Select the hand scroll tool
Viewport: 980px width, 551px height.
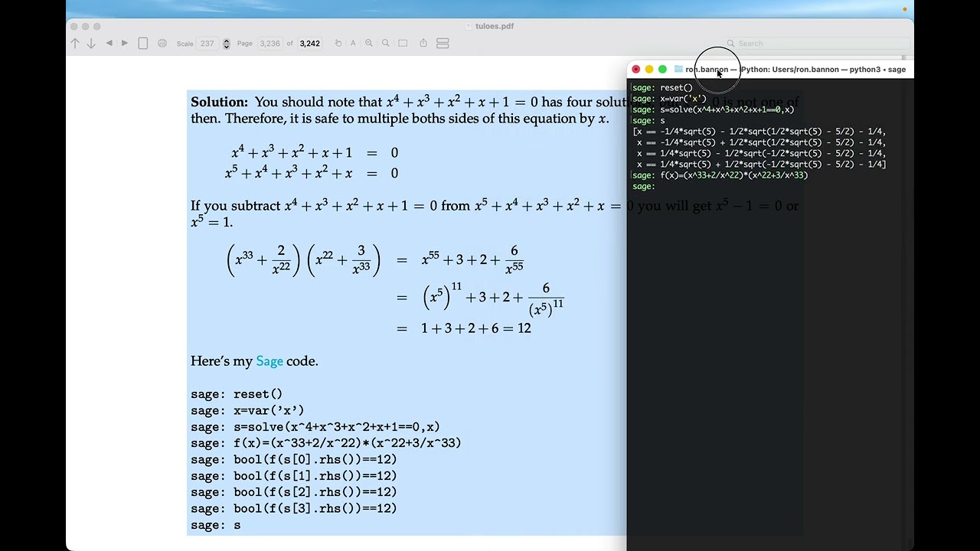click(338, 44)
